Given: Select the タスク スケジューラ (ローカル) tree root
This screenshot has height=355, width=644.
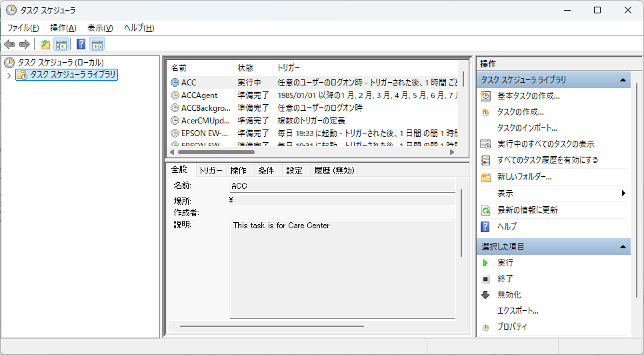Looking at the screenshot, I should tap(60, 63).
